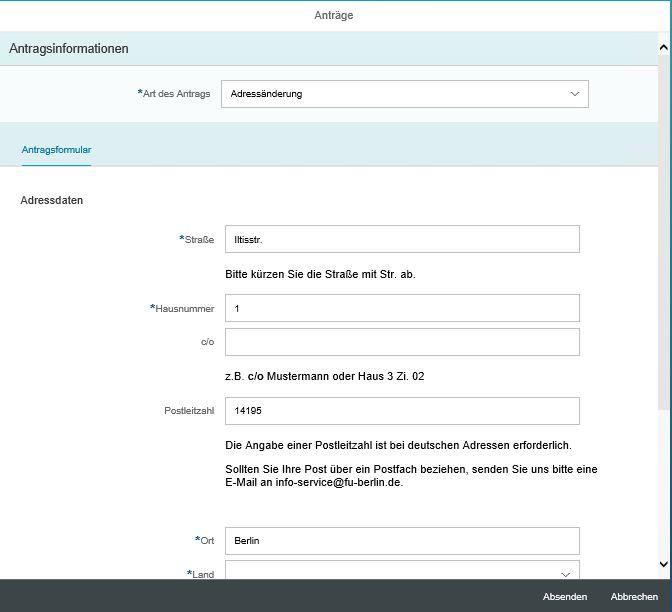The height and width of the screenshot is (612, 672).
Task: Expand the Land dropdown chevron
Action: point(565,574)
